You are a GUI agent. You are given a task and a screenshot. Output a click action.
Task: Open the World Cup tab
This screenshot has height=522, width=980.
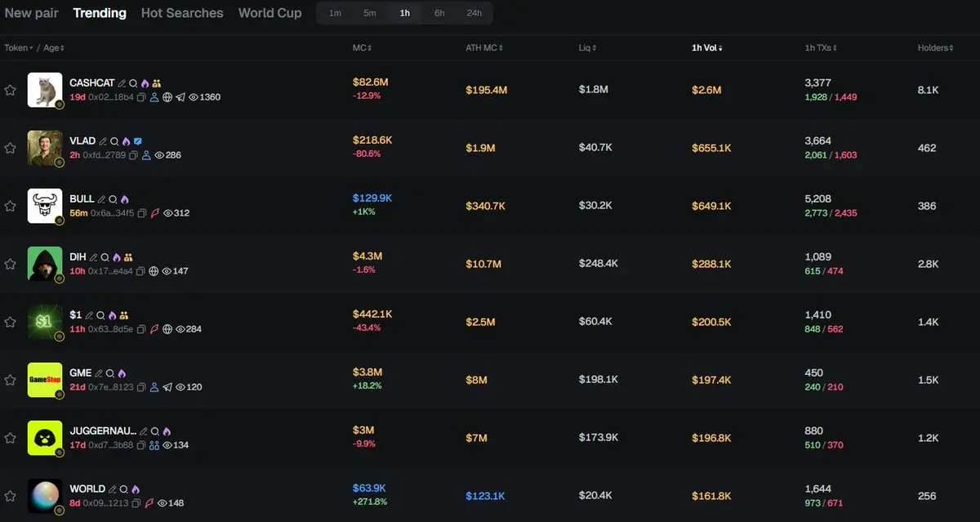click(x=269, y=13)
